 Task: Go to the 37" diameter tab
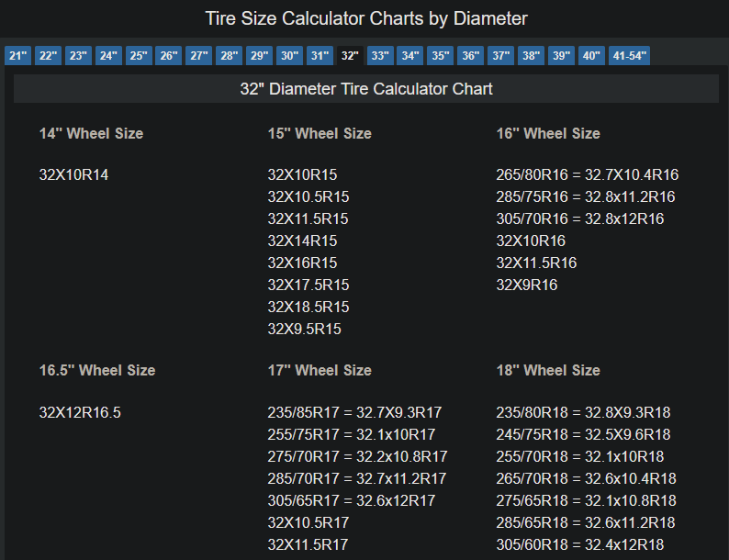coord(500,56)
